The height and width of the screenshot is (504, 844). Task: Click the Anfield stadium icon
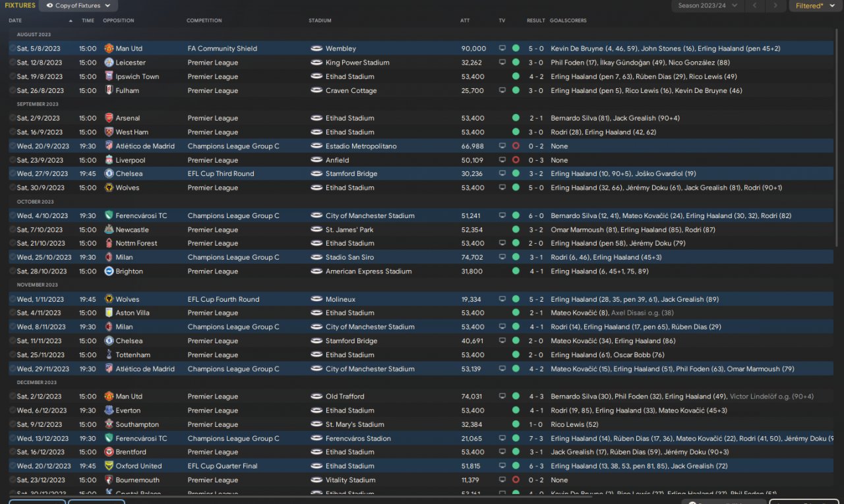(316, 160)
